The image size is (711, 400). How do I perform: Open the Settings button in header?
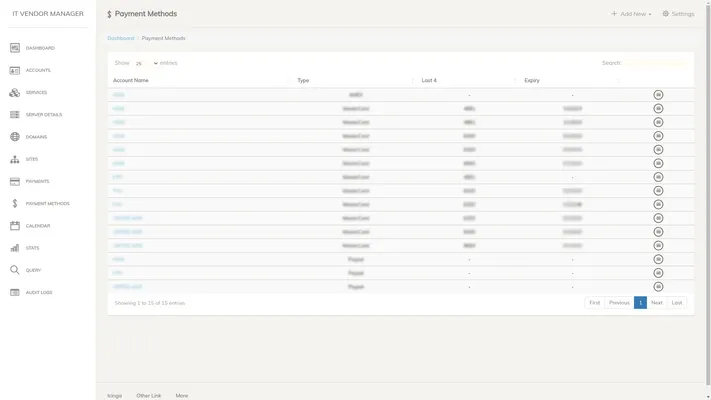(678, 14)
